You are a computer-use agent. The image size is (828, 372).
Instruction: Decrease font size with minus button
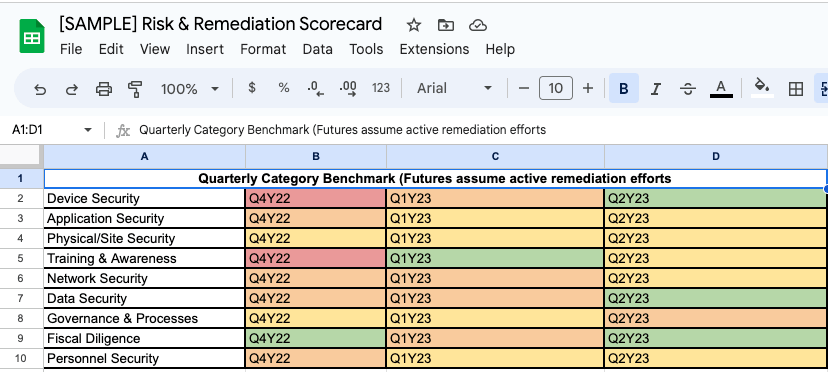pos(524,88)
